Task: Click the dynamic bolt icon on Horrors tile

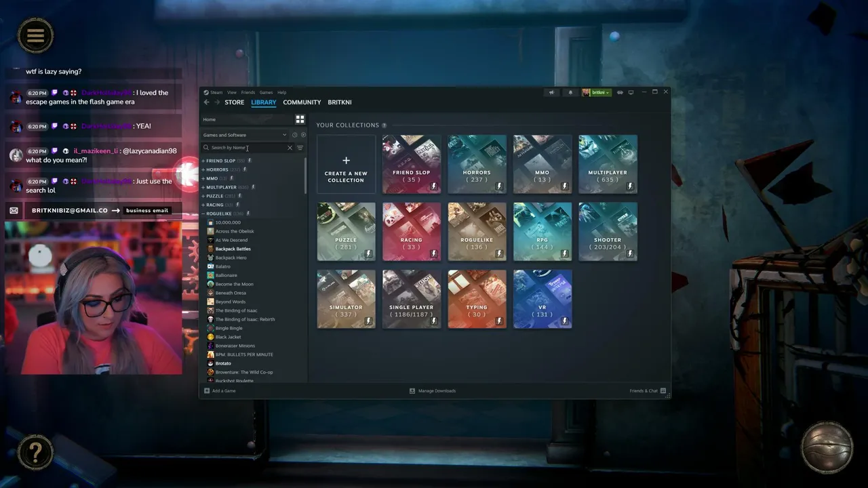Action: (x=500, y=186)
